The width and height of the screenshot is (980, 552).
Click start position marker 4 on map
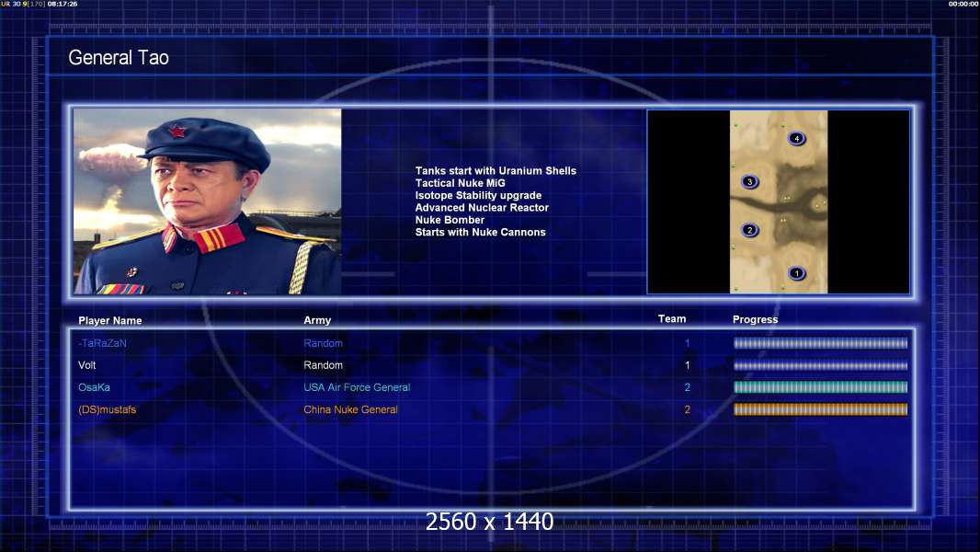click(x=796, y=138)
